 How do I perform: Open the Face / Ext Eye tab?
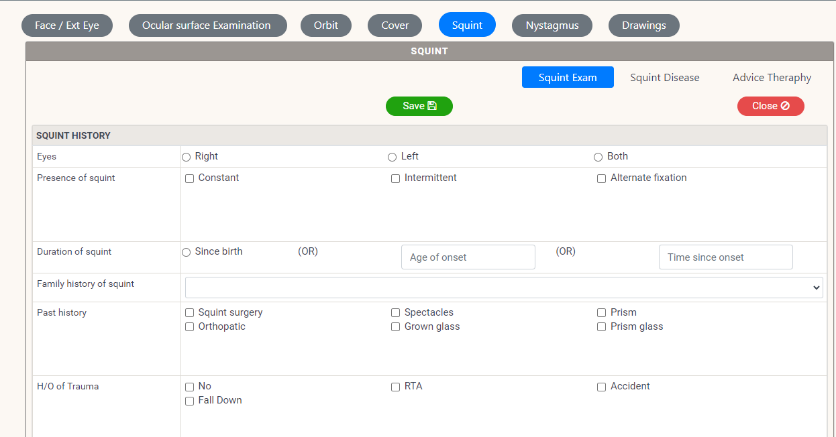point(67,25)
